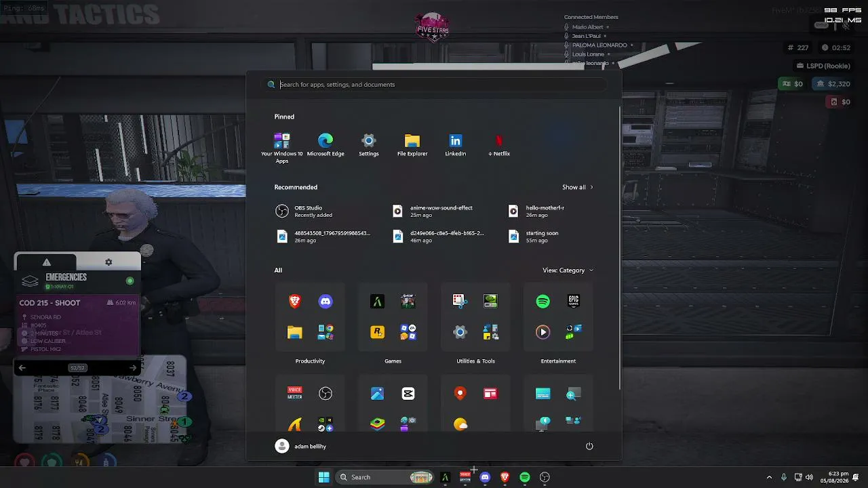
Task: Launch the pinned LinkedIn app
Action: tap(456, 145)
